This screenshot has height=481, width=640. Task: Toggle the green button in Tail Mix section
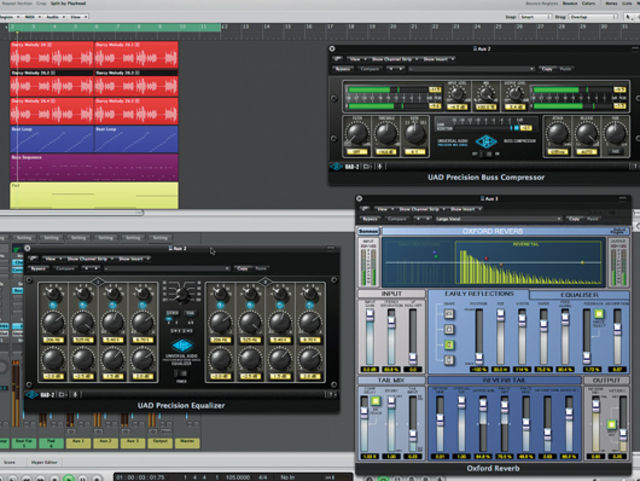click(x=375, y=401)
